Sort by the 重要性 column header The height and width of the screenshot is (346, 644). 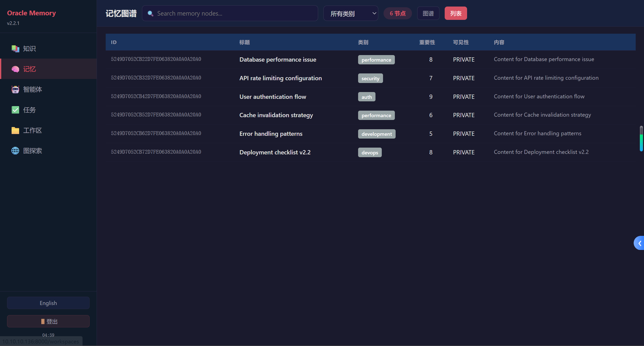point(427,42)
